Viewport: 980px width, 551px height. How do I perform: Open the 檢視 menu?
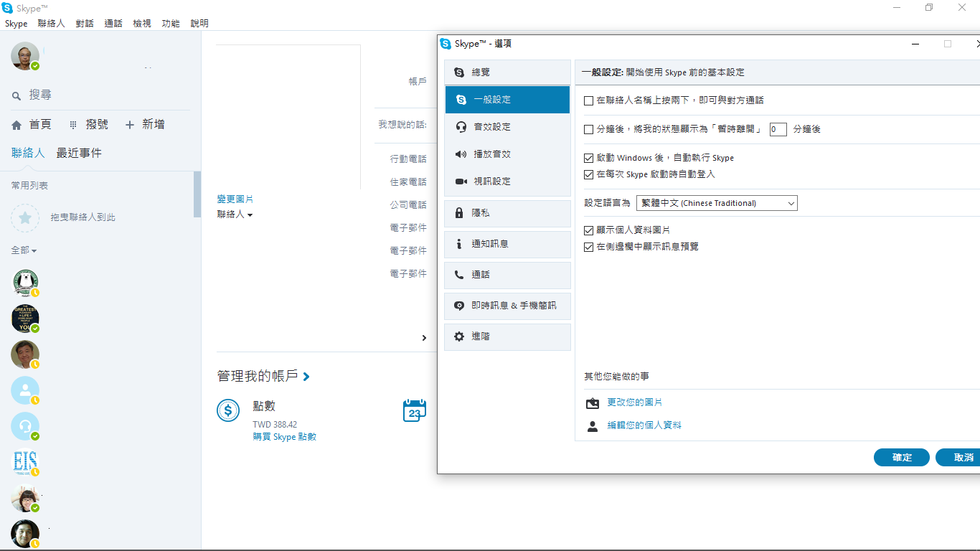pos(142,24)
